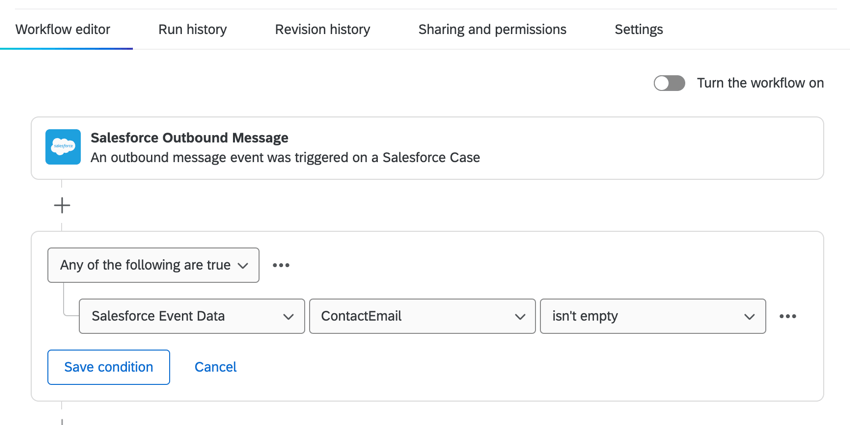Go to Sharing and permissions tab
Screen dimensions: 850x425
pos(492,29)
